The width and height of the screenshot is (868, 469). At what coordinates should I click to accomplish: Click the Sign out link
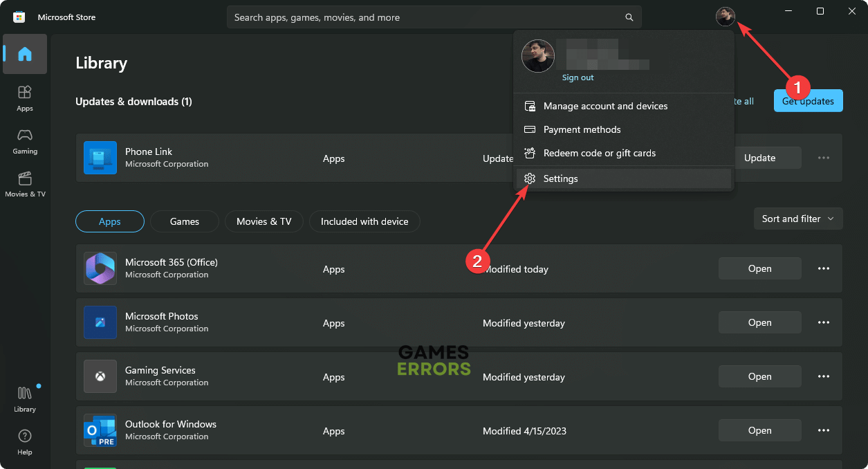[x=578, y=77]
